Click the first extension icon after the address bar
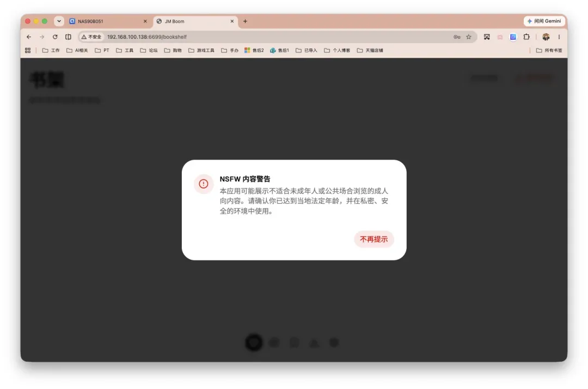 [x=487, y=37]
